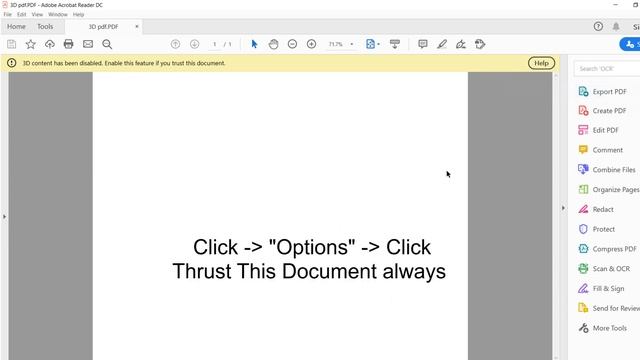
Task: Click the document vertical scrollbar
Action: (556, 216)
